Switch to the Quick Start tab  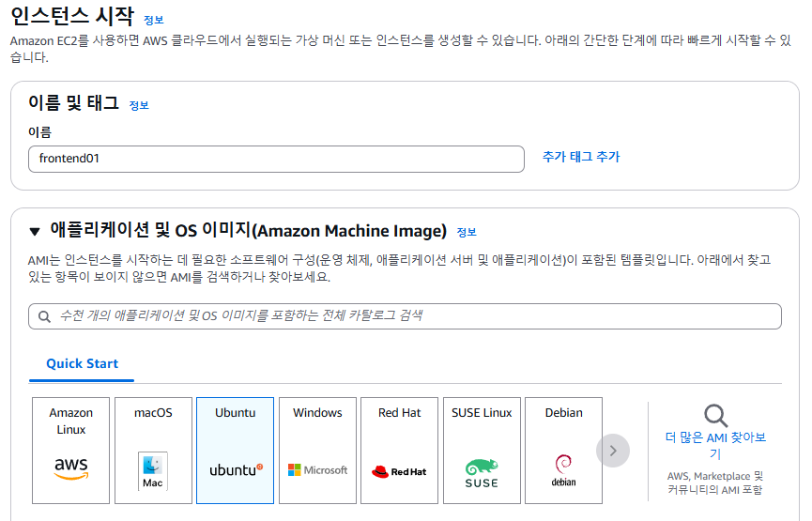click(x=82, y=363)
